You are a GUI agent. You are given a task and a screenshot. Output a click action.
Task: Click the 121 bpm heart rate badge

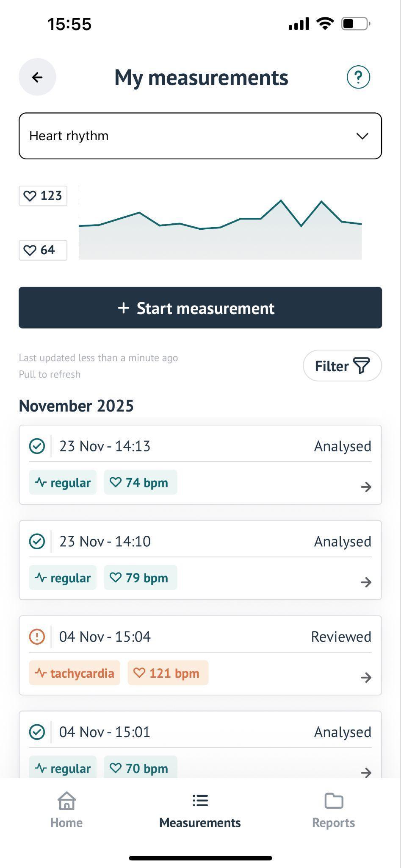click(x=168, y=673)
